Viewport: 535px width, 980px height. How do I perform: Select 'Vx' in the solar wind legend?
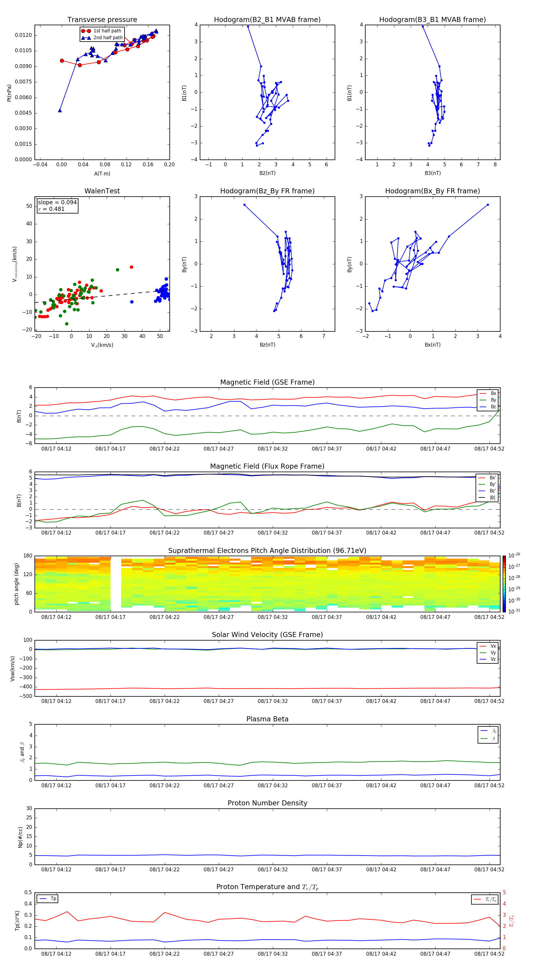tap(488, 646)
